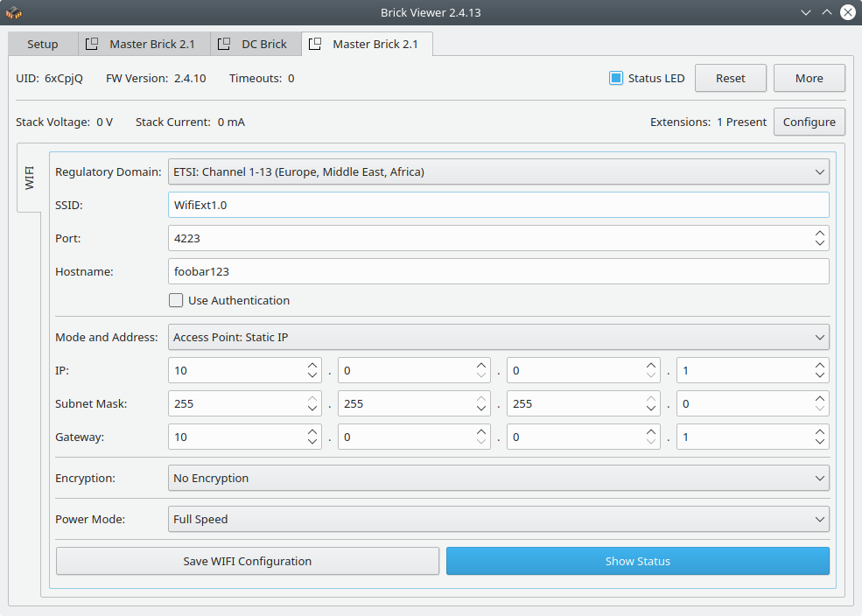Viewport: 862px width, 616px height.
Task: Increment the second Gateway octet using up arrow
Action: [x=481, y=432]
